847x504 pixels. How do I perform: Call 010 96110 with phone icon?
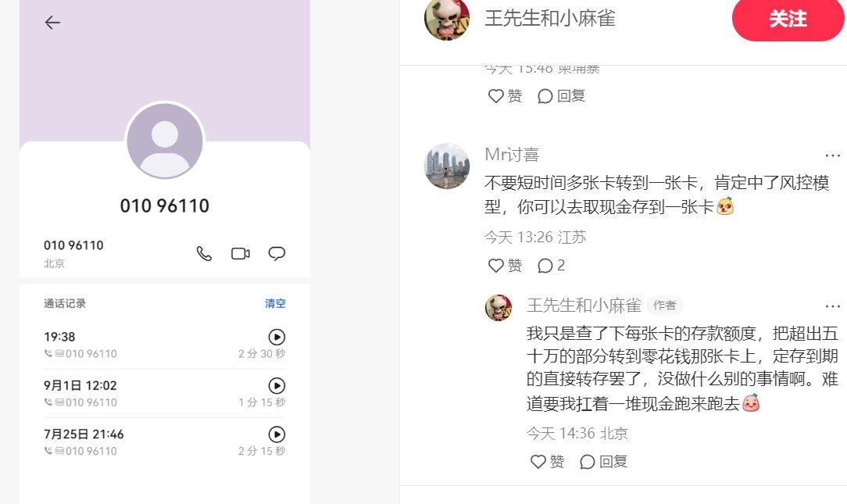(204, 253)
